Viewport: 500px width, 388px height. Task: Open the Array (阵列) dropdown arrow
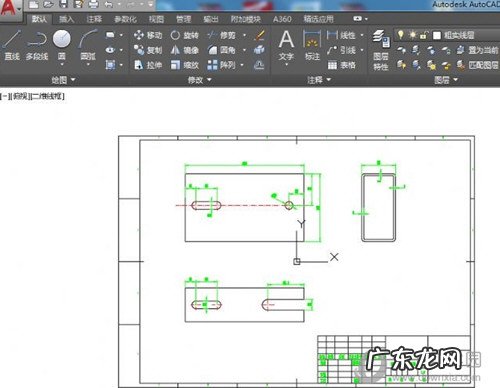[242, 65]
